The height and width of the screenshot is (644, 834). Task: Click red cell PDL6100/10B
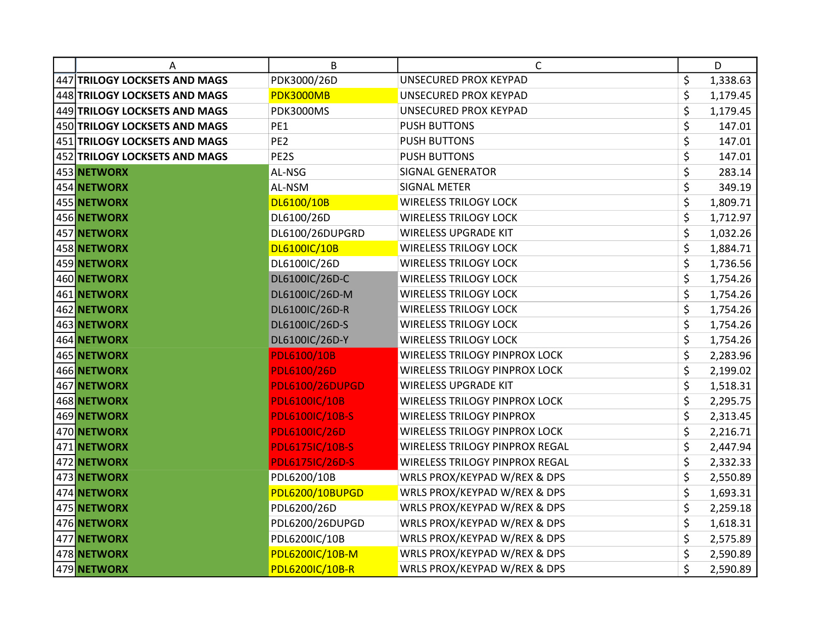tap(334, 356)
